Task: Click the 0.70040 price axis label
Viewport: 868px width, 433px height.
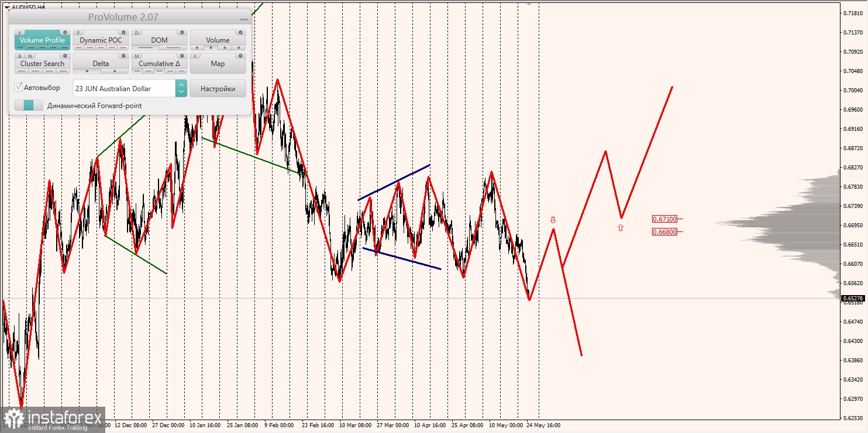Action: [x=853, y=90]
